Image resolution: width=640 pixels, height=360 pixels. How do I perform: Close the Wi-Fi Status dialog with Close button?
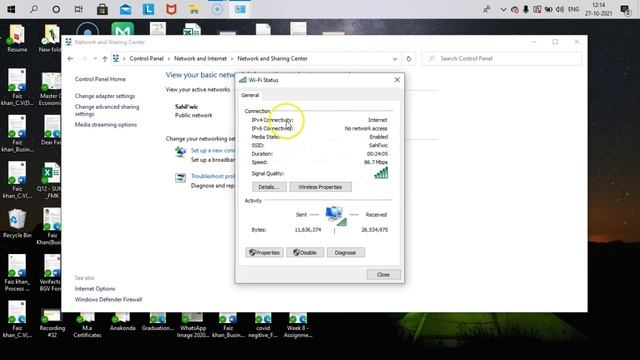(x=383, y=275)
